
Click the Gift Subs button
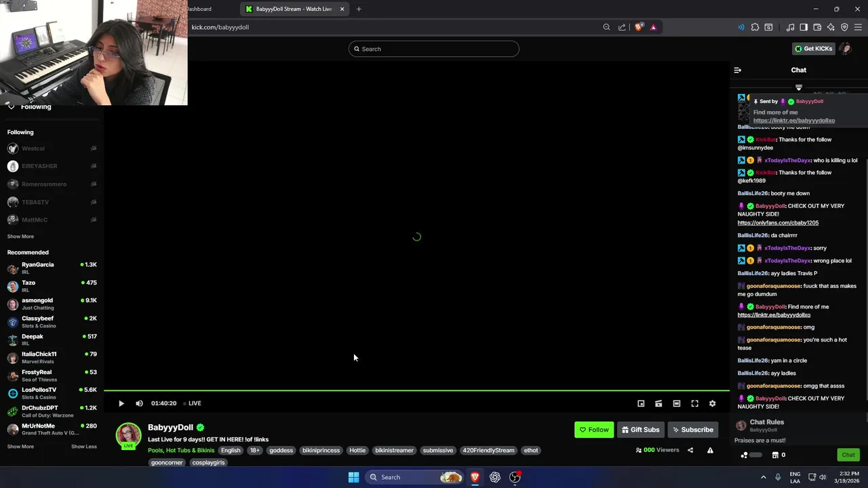641,430
